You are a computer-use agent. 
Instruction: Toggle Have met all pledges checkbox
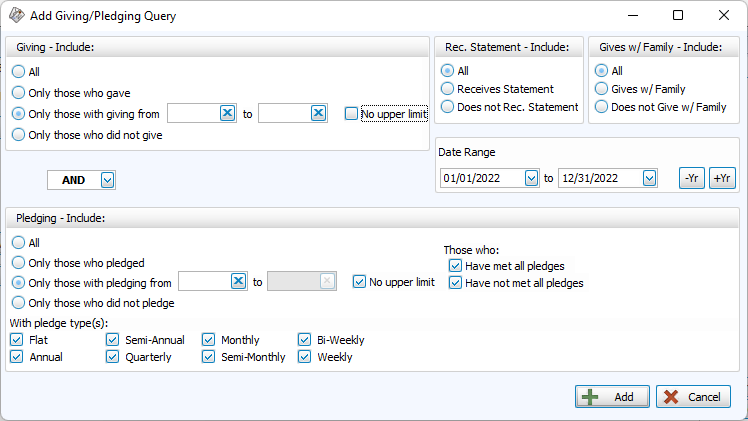click(456, 266)
